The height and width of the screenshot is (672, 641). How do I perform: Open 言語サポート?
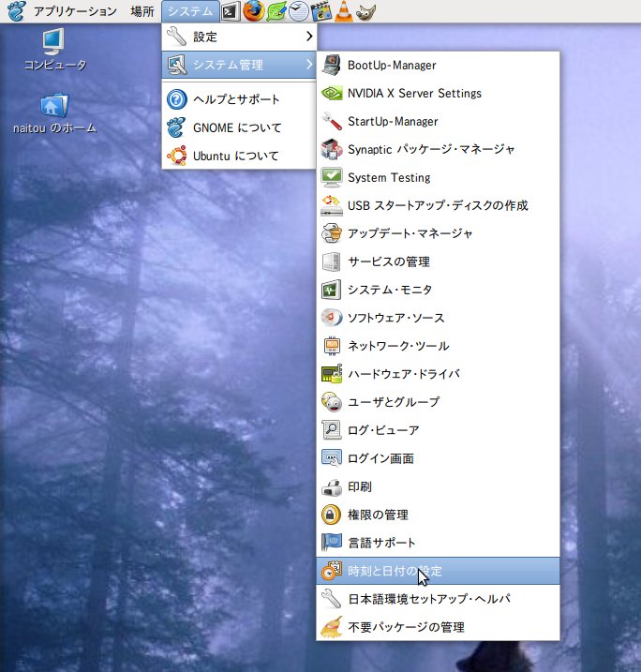point(438,543)
